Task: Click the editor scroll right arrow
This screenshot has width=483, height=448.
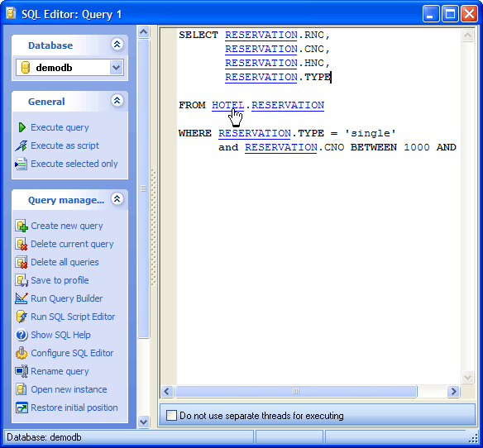Action: tap(453, 391)
